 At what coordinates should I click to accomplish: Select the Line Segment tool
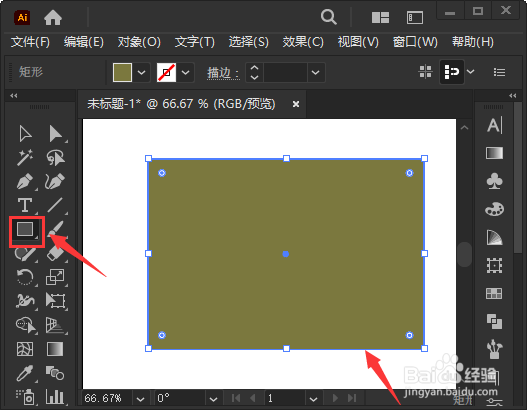pos(55,205)
